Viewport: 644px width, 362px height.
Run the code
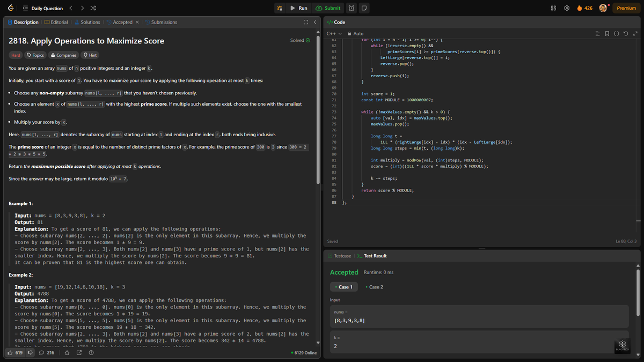[298, 8]
